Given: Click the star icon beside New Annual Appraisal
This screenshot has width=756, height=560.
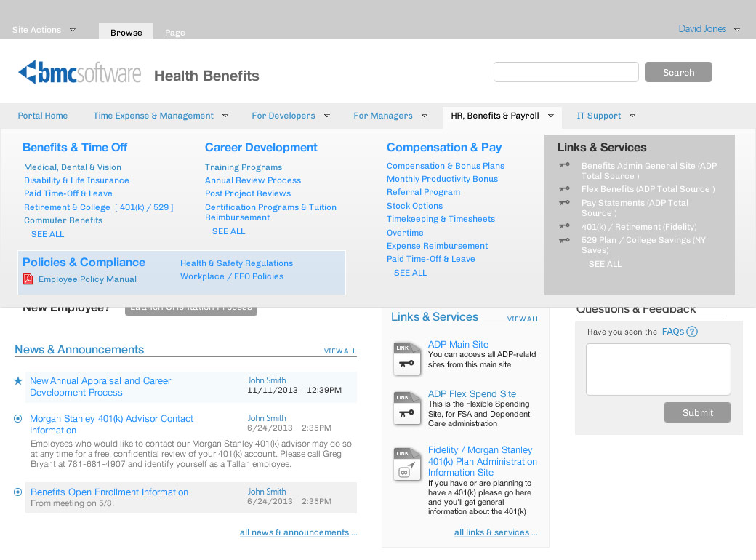Looking at the screenshot, I should pos(18,381).
